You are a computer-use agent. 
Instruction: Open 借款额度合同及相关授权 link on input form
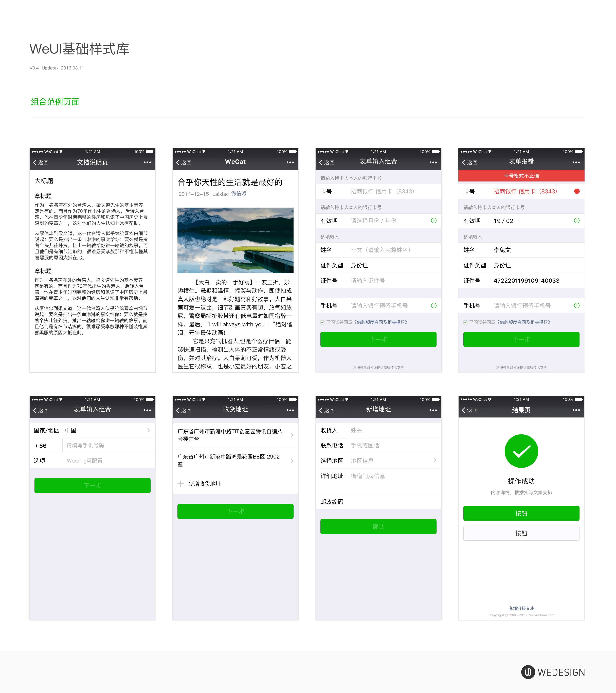pyautogui.click(x=380, y=322)
